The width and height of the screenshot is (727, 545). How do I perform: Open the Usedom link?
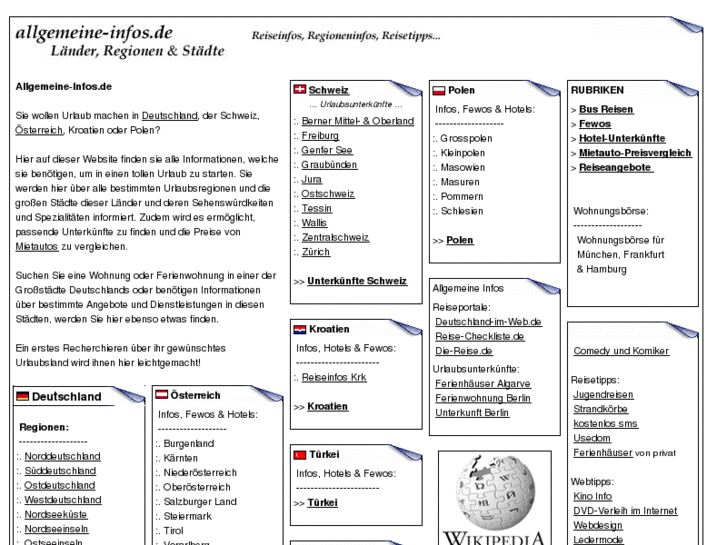(x=592, y=438)
